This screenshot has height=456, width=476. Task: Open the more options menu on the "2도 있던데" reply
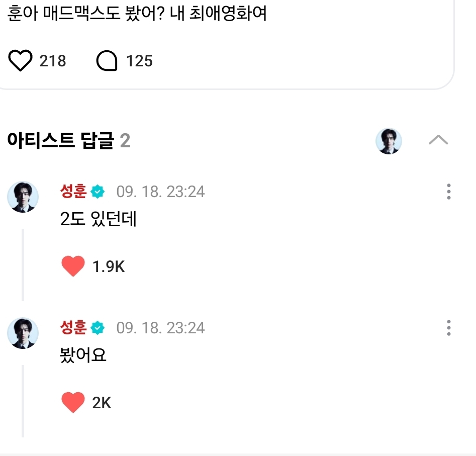tap(448, 192)
